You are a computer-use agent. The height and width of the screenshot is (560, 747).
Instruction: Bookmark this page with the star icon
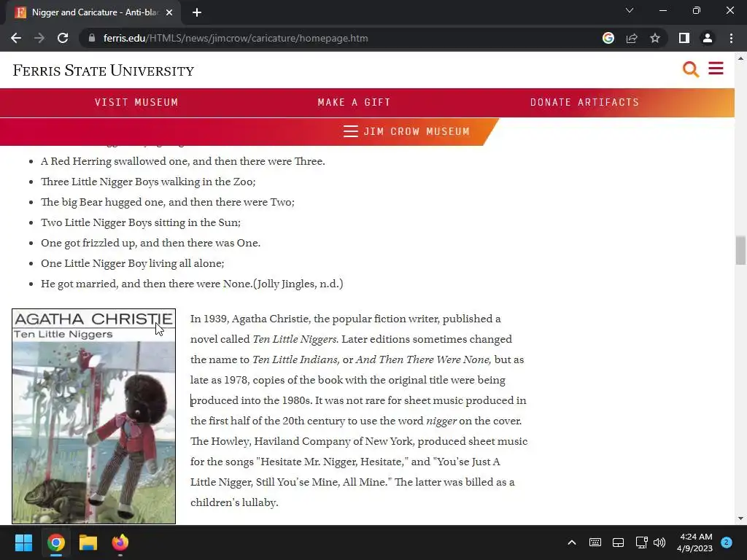click(x=655, y=38)
